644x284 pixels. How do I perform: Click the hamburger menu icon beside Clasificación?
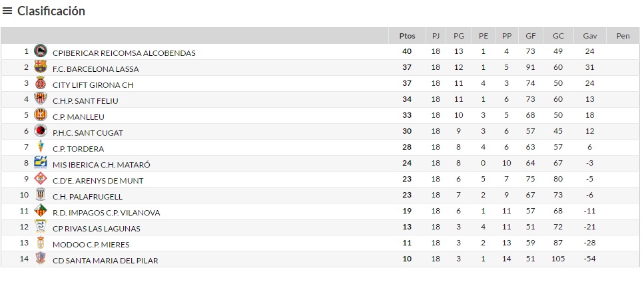[8, 11]
